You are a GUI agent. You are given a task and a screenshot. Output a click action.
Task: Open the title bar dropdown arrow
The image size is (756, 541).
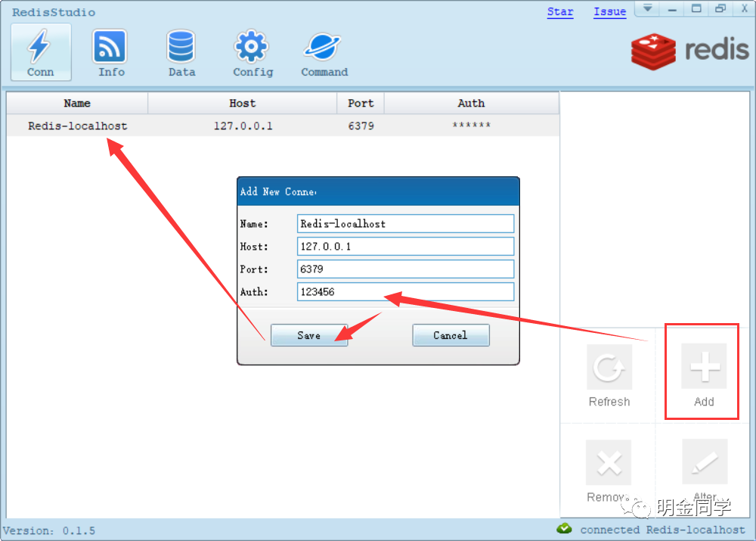point(647,9)
